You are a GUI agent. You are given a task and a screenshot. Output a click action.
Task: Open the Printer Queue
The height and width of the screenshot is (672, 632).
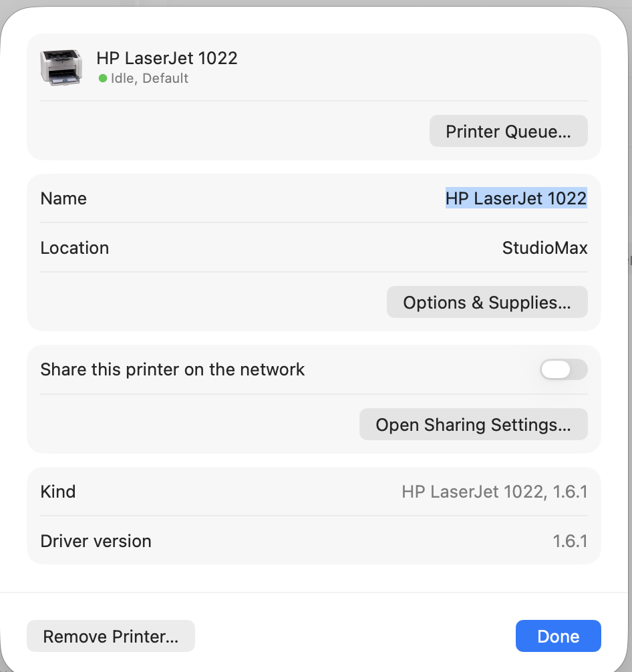[x=508, y=131]
